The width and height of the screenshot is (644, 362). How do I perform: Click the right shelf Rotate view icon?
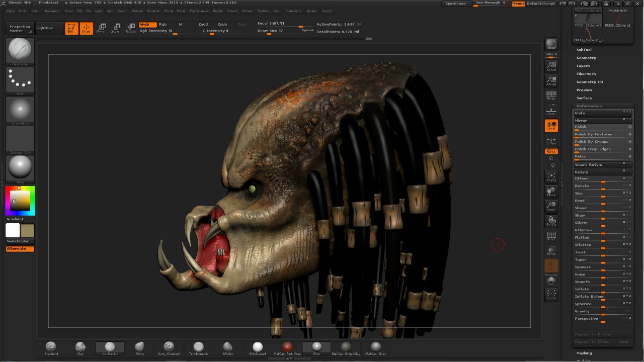click(551, 221)
